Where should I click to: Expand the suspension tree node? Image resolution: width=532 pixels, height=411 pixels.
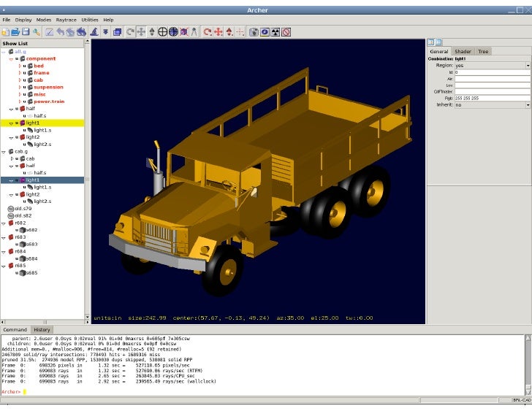[x=20, y=87]
